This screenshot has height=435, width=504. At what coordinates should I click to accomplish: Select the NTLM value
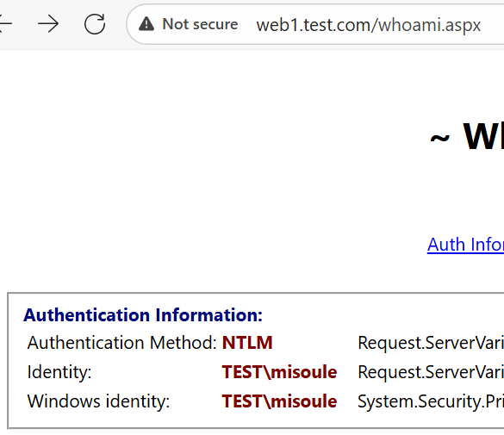tap(247, 343)
